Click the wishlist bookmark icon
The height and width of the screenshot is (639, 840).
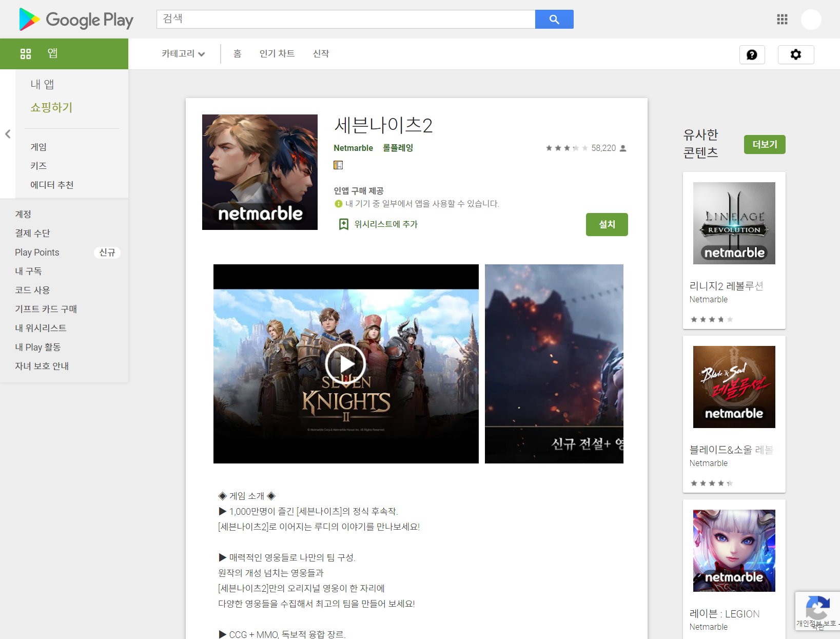pyautogui.click(x=344, y=224)
